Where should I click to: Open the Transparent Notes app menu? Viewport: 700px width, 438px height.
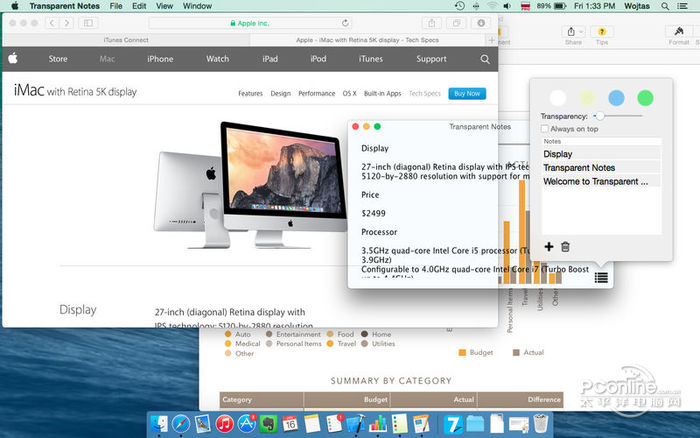(64, 6)
